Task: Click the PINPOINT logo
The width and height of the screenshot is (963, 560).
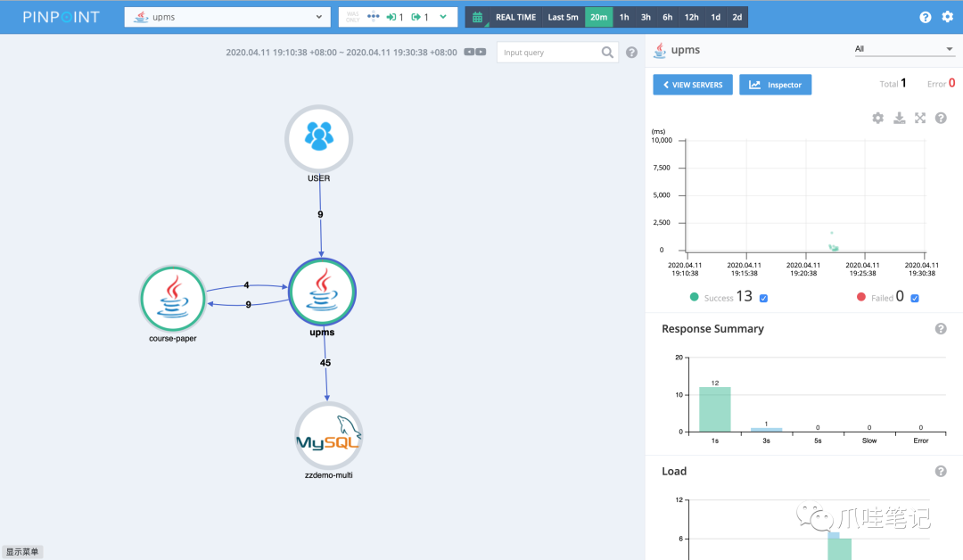Action: (x=61, y=17)
